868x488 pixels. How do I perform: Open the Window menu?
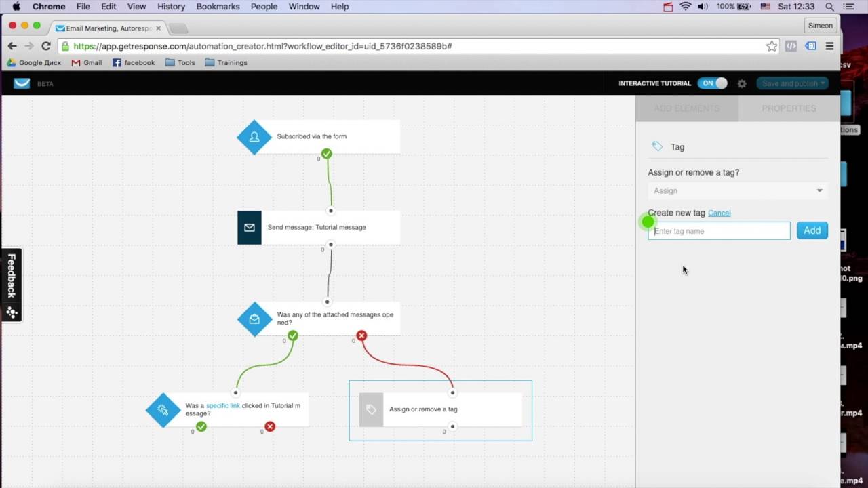[x=304, y=7]
